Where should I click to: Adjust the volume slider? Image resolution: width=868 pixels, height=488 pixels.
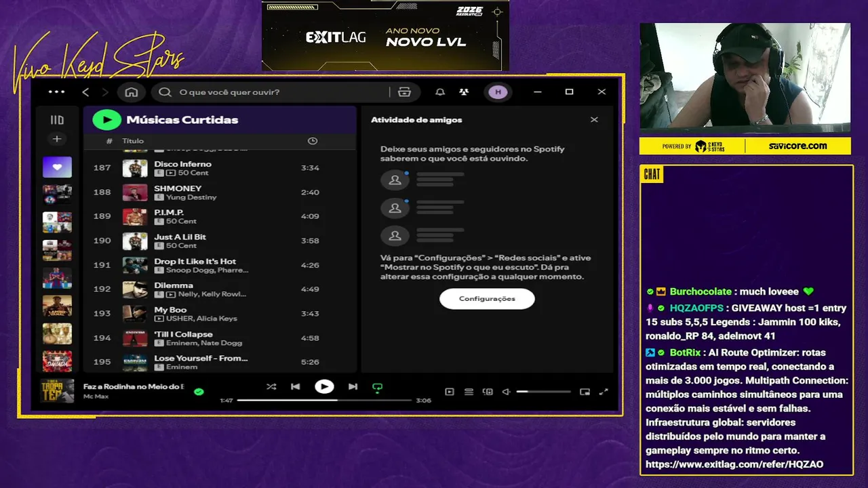tap(544, 392)
